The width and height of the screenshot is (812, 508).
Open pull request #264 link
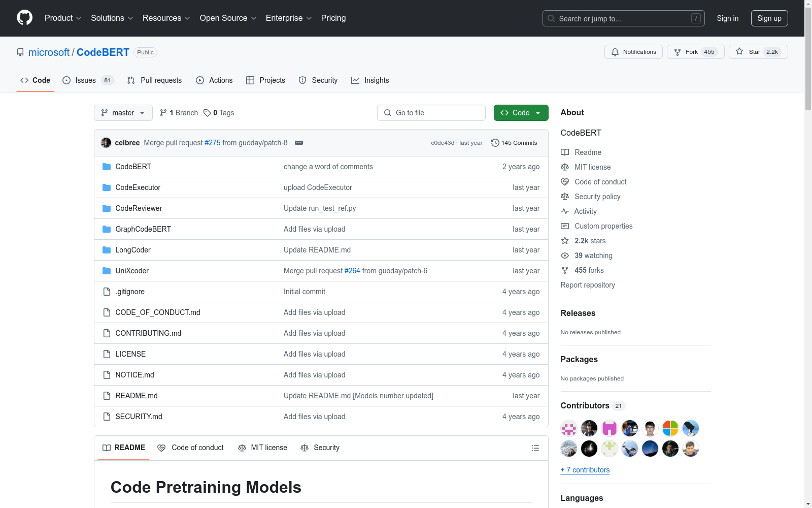(352, 271)
